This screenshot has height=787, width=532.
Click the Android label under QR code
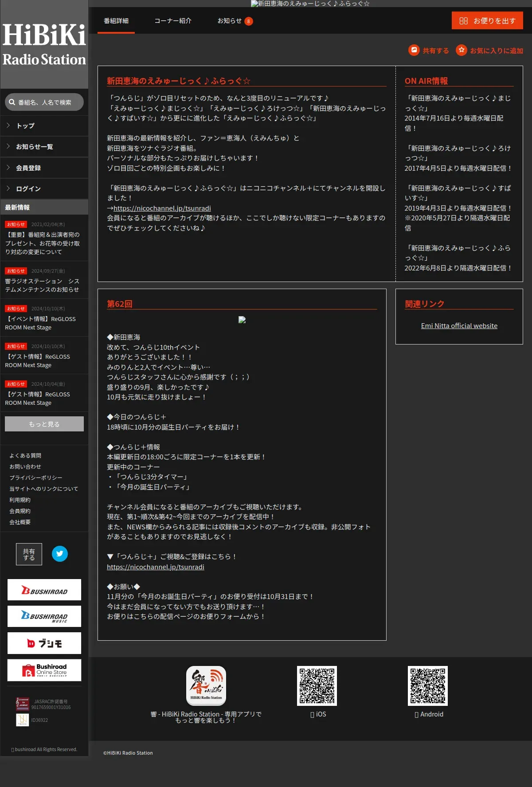(429, 714)
